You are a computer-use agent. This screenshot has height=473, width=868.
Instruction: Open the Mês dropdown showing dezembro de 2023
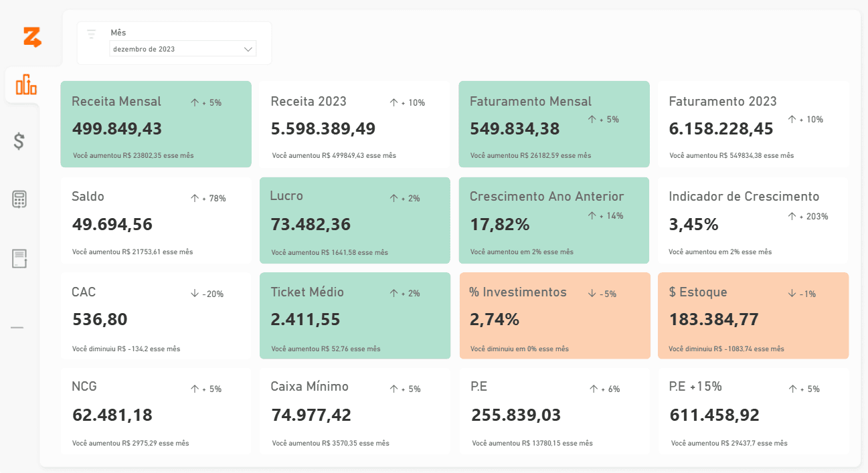tap(183, 49)
